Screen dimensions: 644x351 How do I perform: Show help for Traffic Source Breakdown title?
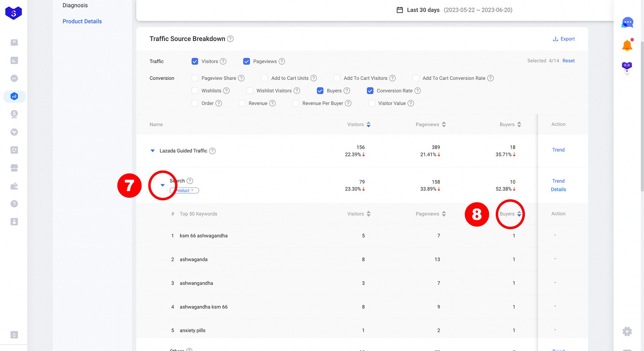[x=230, y=39]
